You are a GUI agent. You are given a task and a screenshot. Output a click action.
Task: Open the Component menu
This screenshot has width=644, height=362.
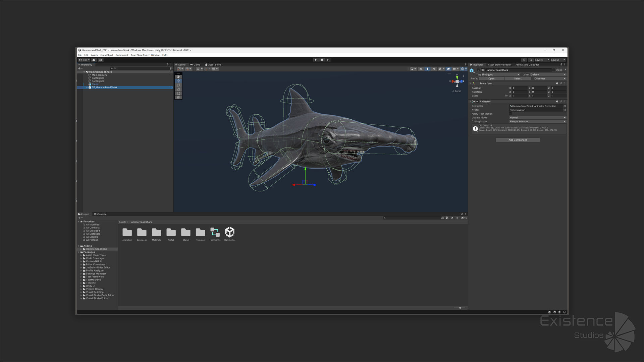click(122, 55)
